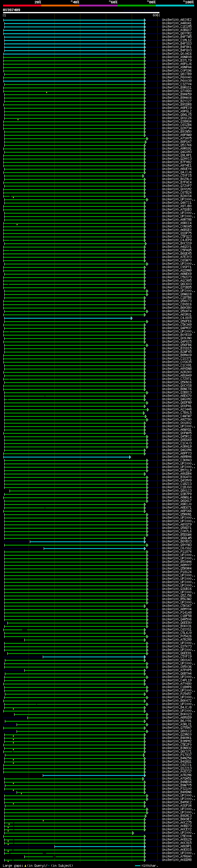Select the UniRef100_Q38HU4 label
Image resolution: width=197 pixels, height=868 pixels.
(176, 122)
